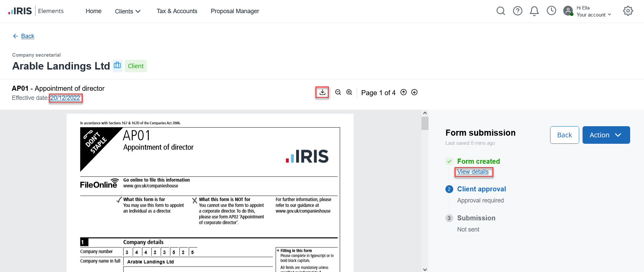Open Proposal Manager menu item
This screenshot has width=644, height=272.
[x=235, y=11]
